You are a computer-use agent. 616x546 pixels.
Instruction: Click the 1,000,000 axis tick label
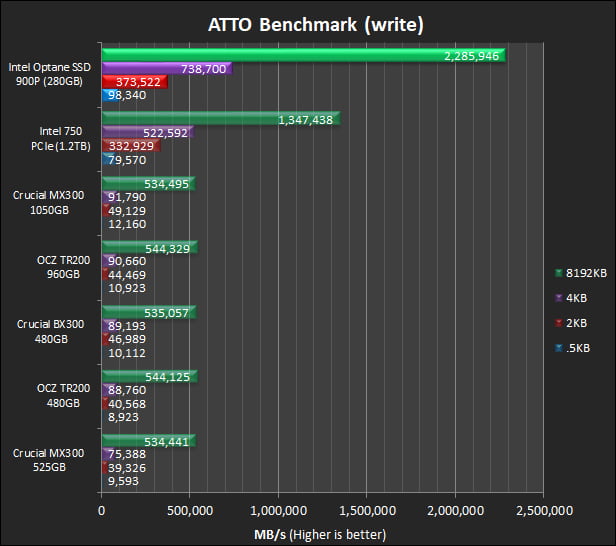279,511
